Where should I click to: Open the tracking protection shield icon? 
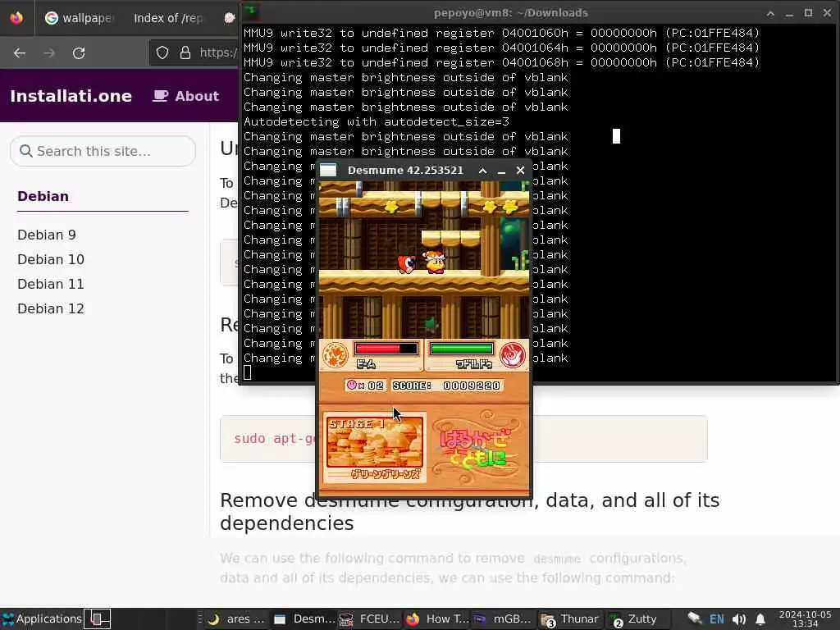click(x=162, y=52)
